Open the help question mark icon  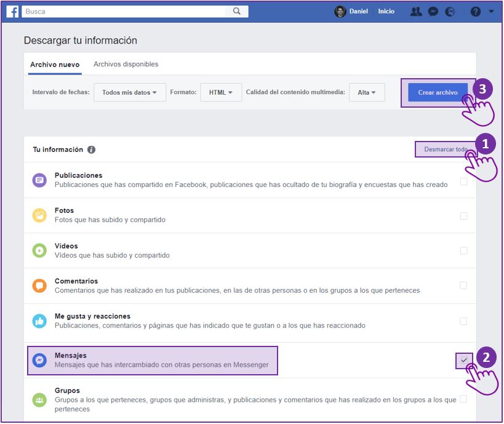[476, 12]
